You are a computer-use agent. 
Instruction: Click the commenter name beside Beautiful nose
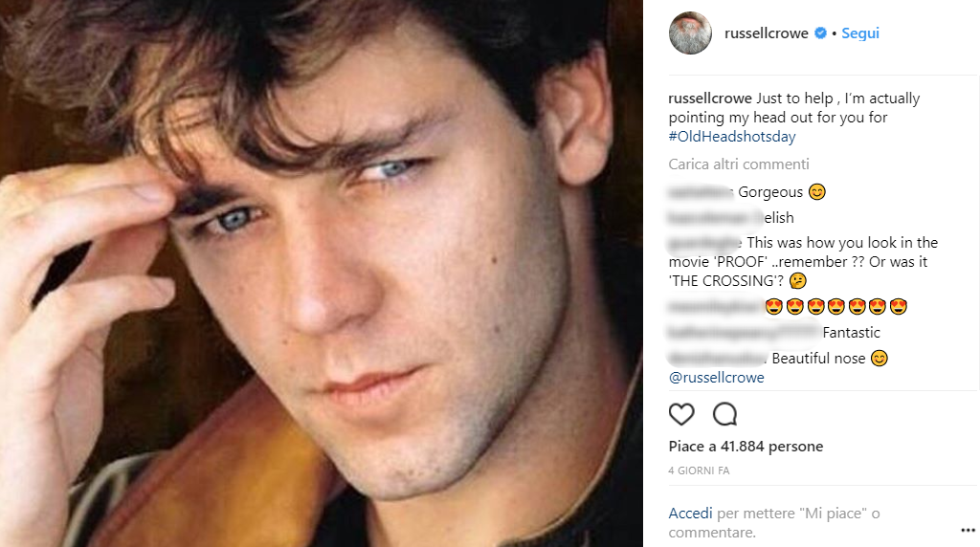point(718,359)
